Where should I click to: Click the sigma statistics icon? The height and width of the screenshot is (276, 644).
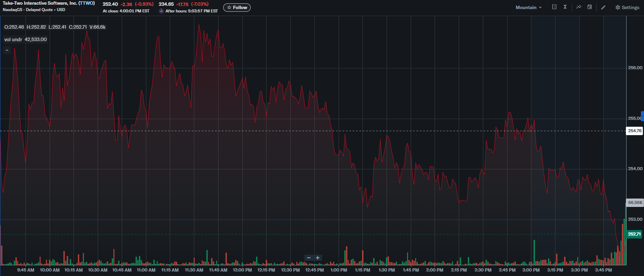pyautogui.click(x=565, y=7)
